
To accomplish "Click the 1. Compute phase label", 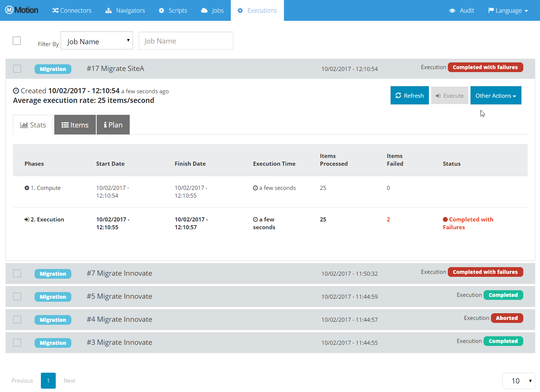I will (46, 188).
